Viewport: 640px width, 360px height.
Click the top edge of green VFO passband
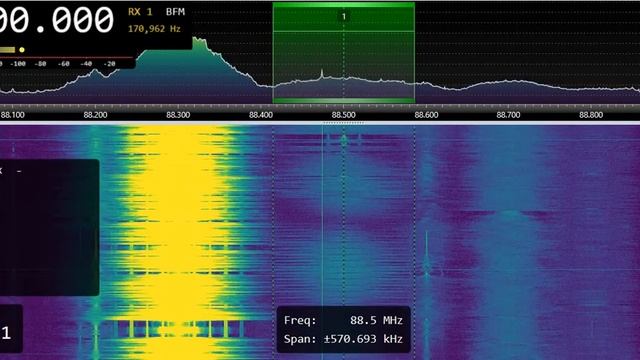[344, 4]
